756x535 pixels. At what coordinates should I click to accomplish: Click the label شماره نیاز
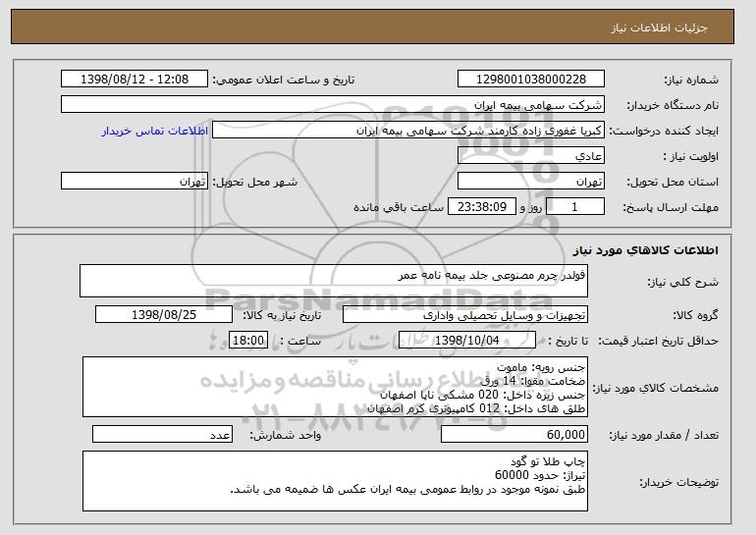[x=691, y=80]
